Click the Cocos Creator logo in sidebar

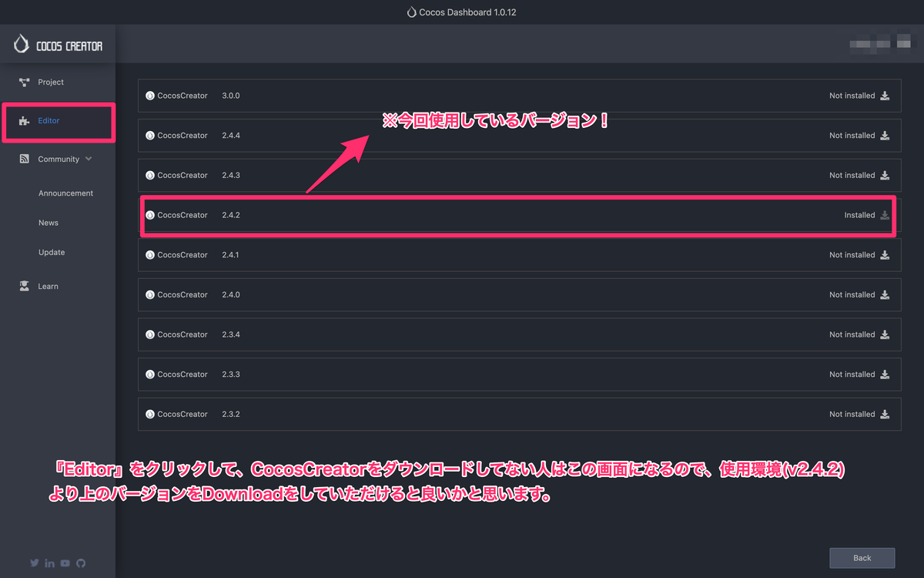tap(21, 44)
